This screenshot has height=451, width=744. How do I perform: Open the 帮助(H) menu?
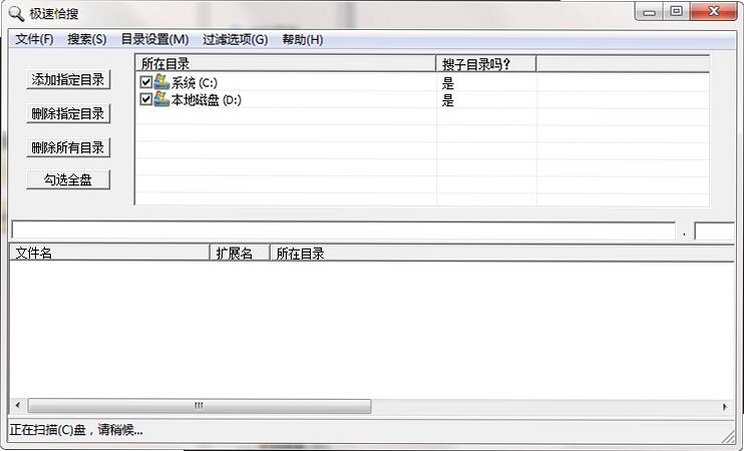click(303, 39)
